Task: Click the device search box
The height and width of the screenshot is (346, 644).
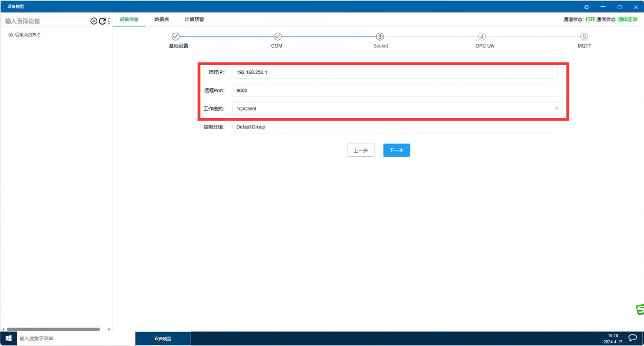Action: click(x=45, y=21)
